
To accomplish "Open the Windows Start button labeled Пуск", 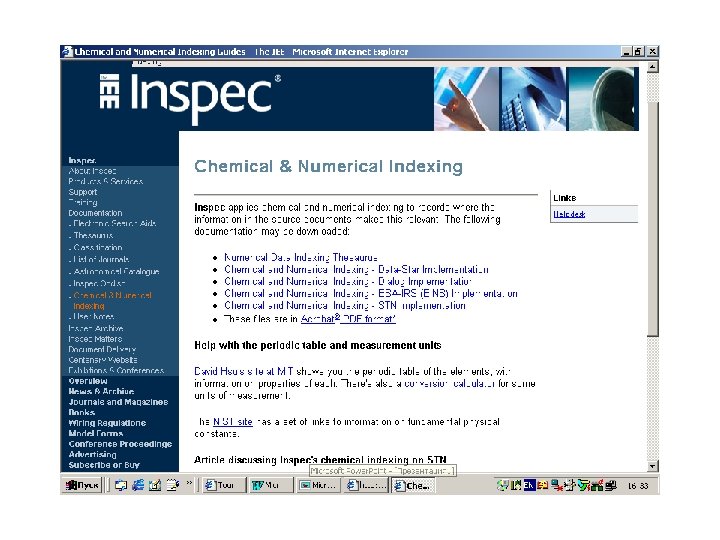I will tap(82, 485).
